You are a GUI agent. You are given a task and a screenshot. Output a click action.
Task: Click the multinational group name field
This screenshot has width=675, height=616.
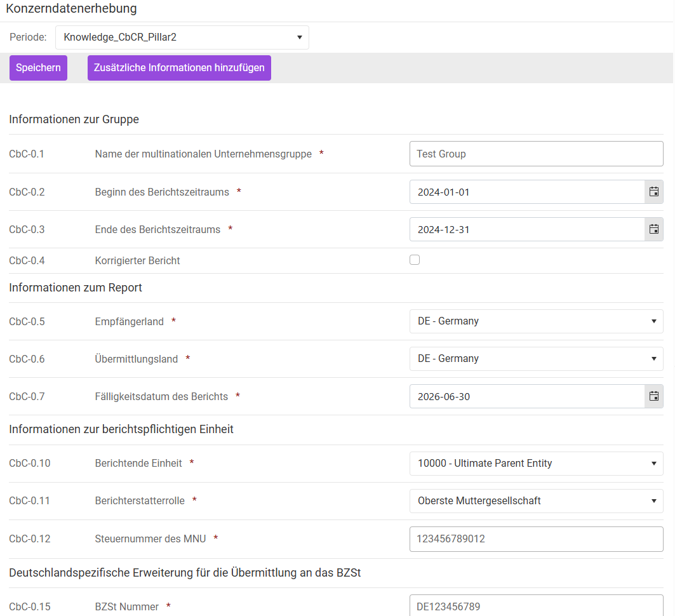[536, 154]
